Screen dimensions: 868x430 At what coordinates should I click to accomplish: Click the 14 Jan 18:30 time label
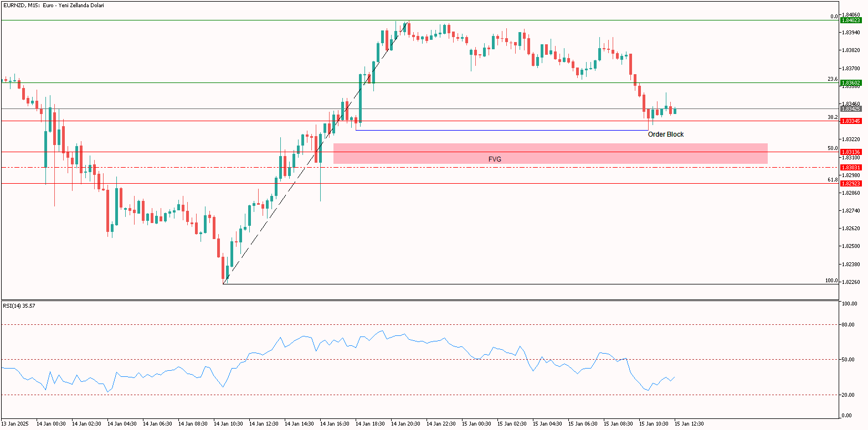click(x=371, y=424)
